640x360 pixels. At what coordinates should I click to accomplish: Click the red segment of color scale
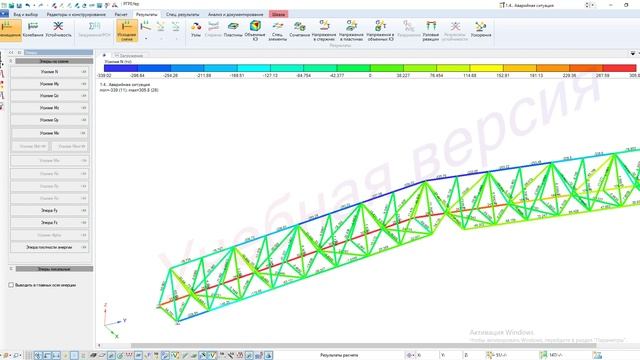620,68
